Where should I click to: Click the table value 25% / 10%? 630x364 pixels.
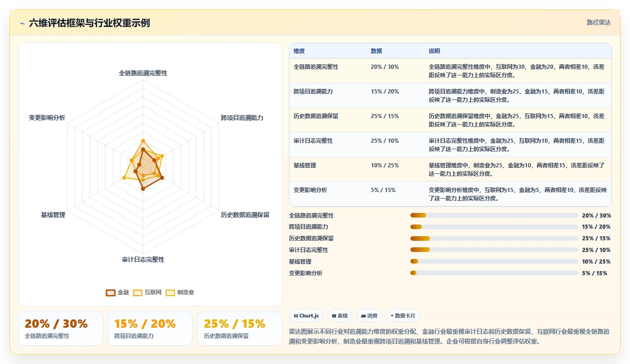385,141
